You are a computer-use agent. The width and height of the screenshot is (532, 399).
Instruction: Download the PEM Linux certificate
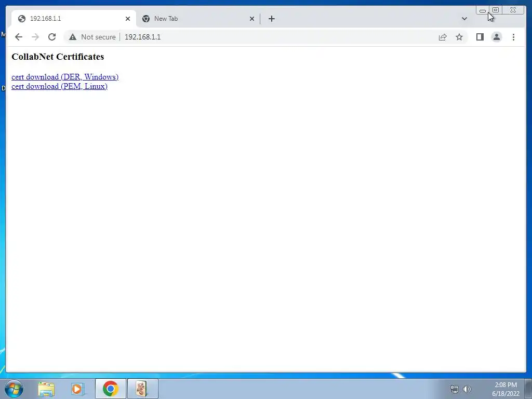pyautogui.click(x=59, y=87)
